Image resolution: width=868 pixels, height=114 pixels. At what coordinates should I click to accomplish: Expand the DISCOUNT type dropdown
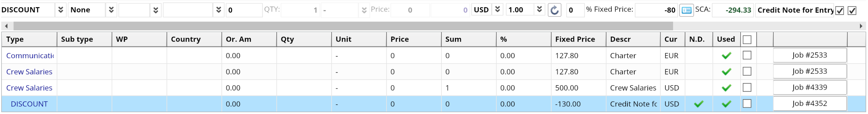61,10
